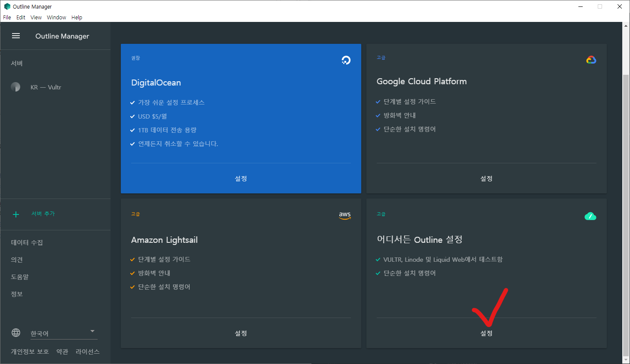Click the Outline Manager sidebar title
Viewport: 630px width, 364px height.
coord(62,36)
